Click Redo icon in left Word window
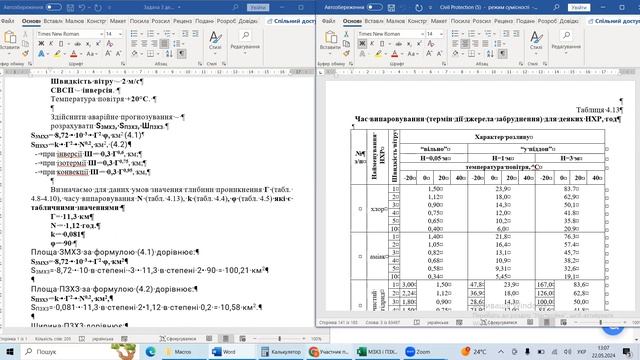Viewport: 640px width, 360px height. click(x=98, y=8)
